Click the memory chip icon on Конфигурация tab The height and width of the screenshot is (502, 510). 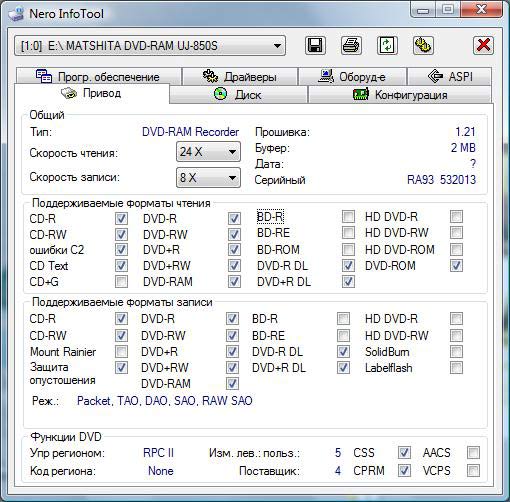pyautogui.click(x=361, y=94)
